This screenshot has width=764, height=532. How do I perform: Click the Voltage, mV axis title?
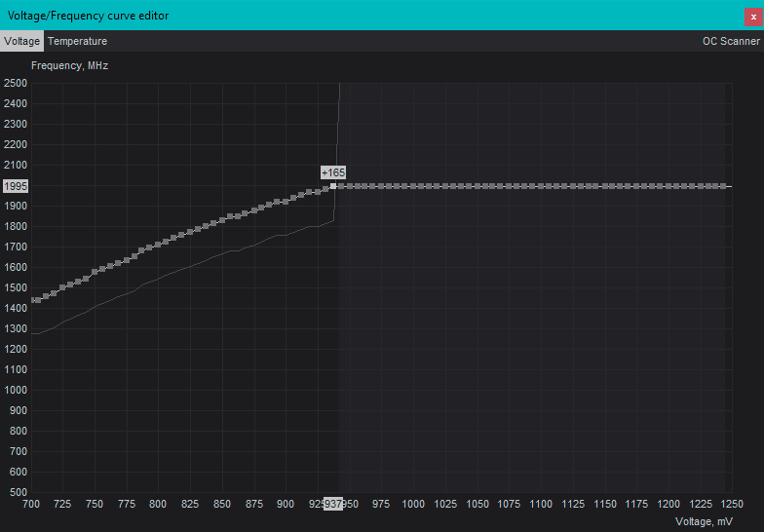(x=704, y=521)
